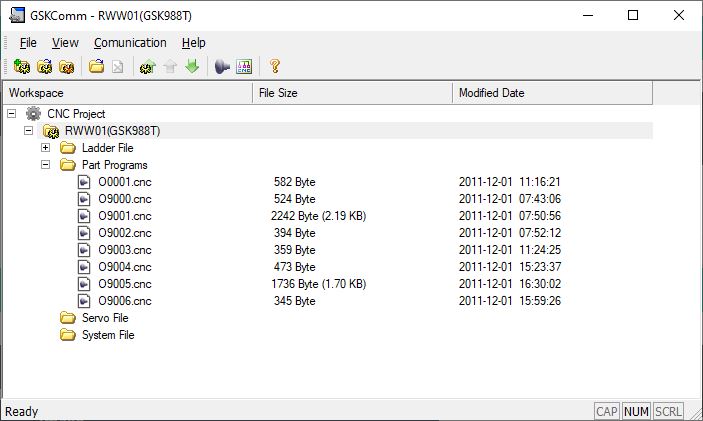The height and width of the screenshot is (421, 703).
Task: Open the Help menu
Action: tap(194, 43)
